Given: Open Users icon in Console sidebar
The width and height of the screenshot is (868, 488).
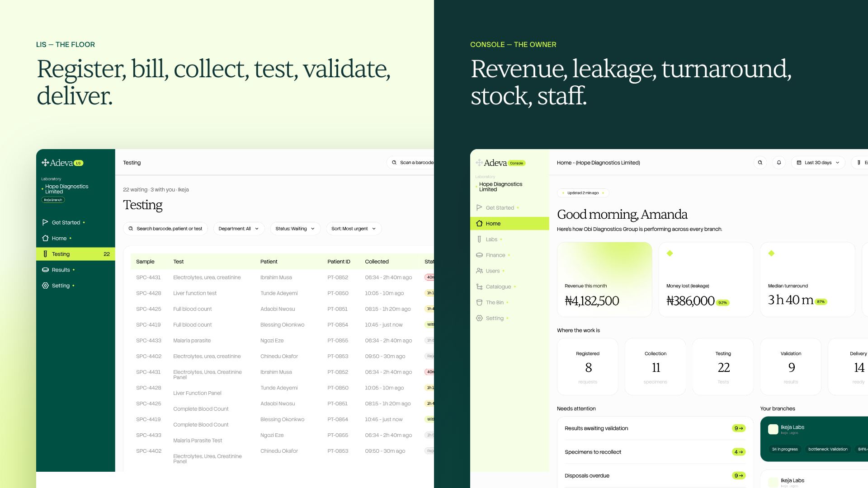Looking at the screenshot, I should tap(479, 271).
